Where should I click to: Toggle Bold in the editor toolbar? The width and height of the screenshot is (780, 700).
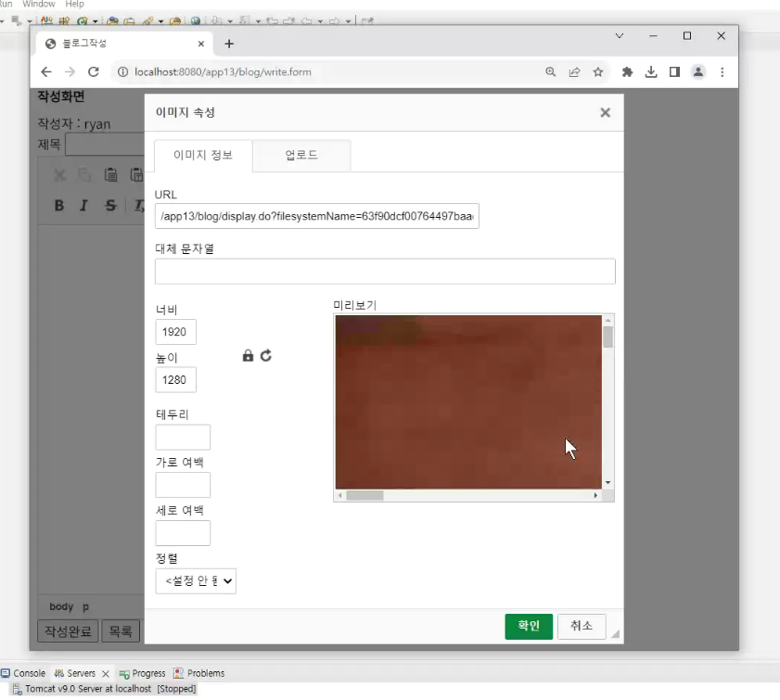59,205
